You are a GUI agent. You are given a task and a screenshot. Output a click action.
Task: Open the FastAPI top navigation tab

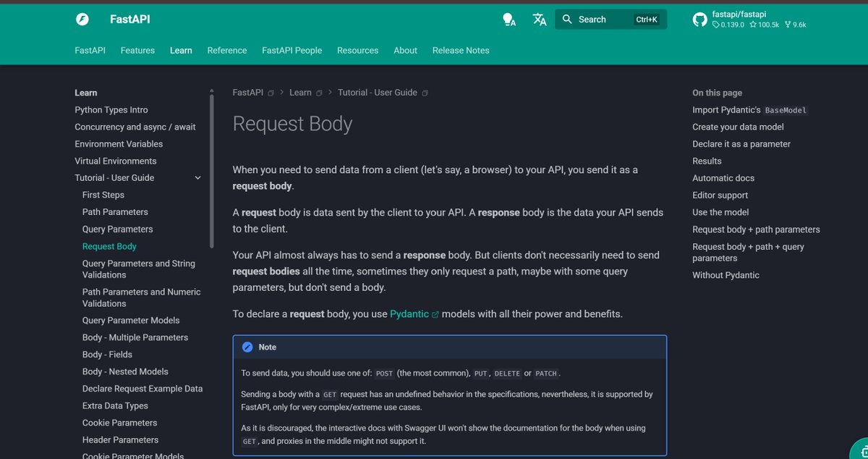click(90, 51)
